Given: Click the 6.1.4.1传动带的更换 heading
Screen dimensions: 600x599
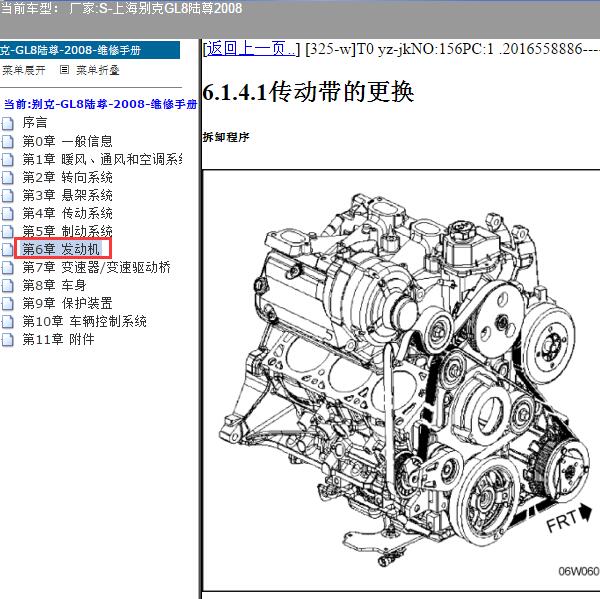Looking at the screenshot, I should click(308, 92).
